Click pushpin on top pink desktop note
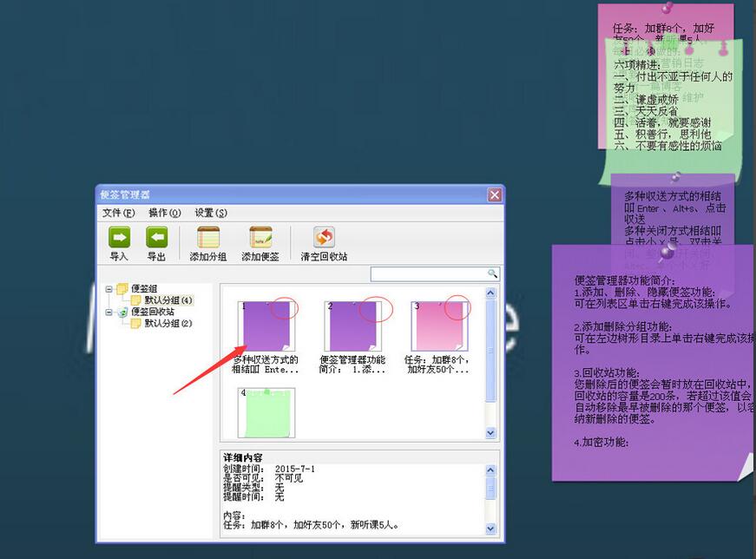The height and width of the screenshot is (559, 756). click(x=667, y=9)
